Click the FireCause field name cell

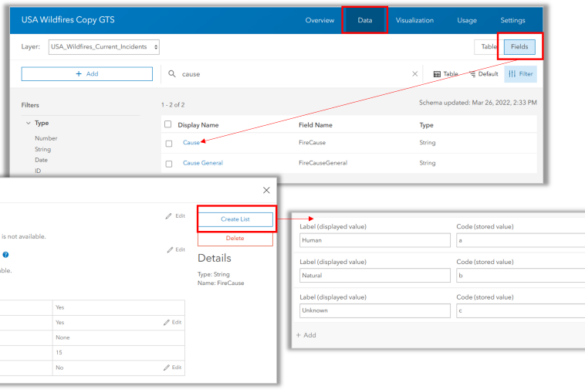click(x=312, y=143)
